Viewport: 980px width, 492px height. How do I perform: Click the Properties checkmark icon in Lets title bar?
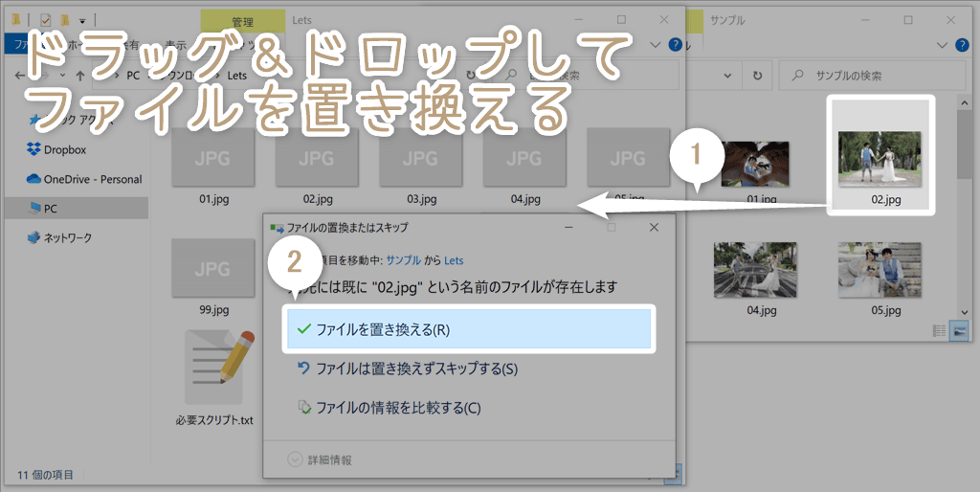(46, 20)
